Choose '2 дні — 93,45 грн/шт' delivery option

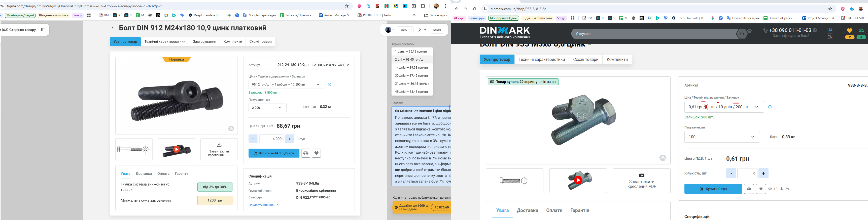point(412,60)
